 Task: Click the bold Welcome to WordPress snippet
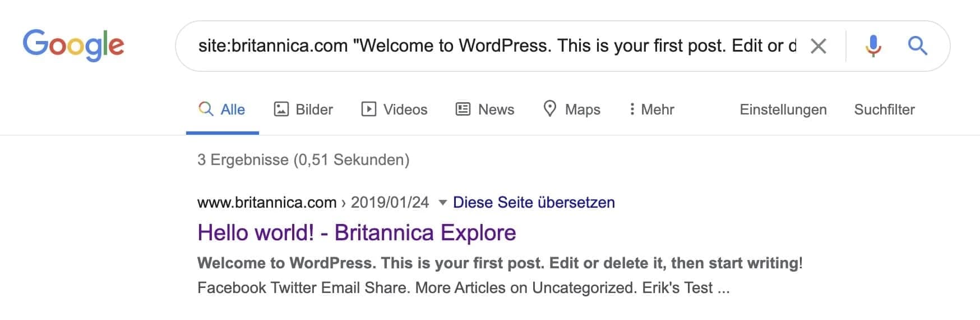(499, 263)
